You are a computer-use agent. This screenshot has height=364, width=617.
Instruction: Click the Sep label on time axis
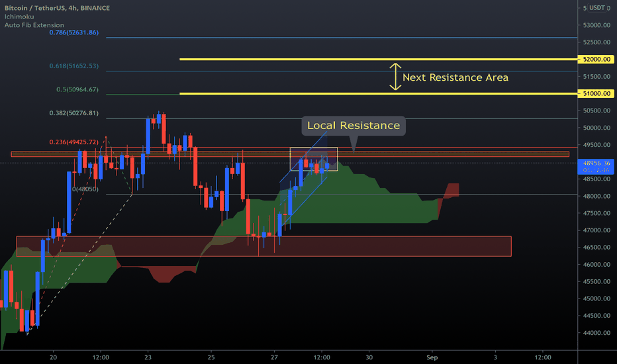tap(432, 357)
